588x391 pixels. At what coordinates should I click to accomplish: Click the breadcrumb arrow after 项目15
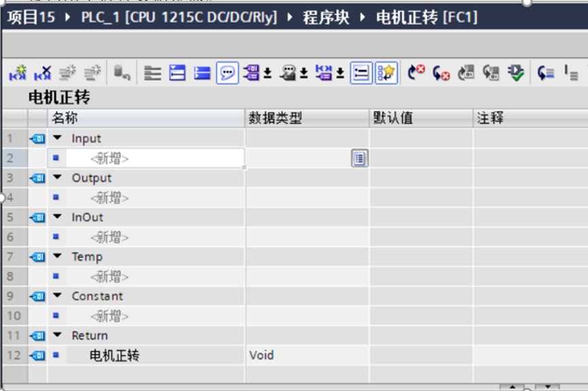67,17
